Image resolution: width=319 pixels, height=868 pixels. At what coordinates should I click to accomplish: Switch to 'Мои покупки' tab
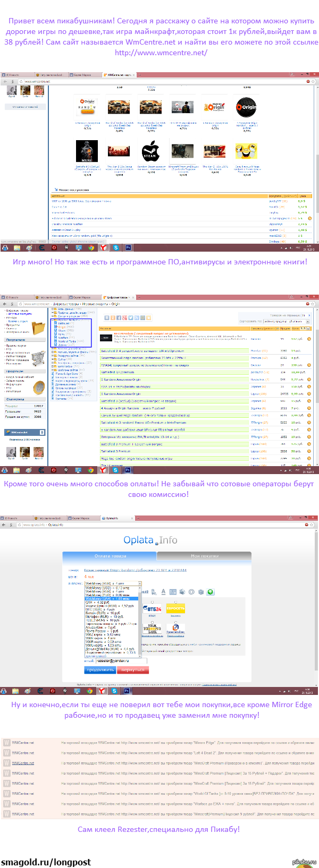coord(204,556)
